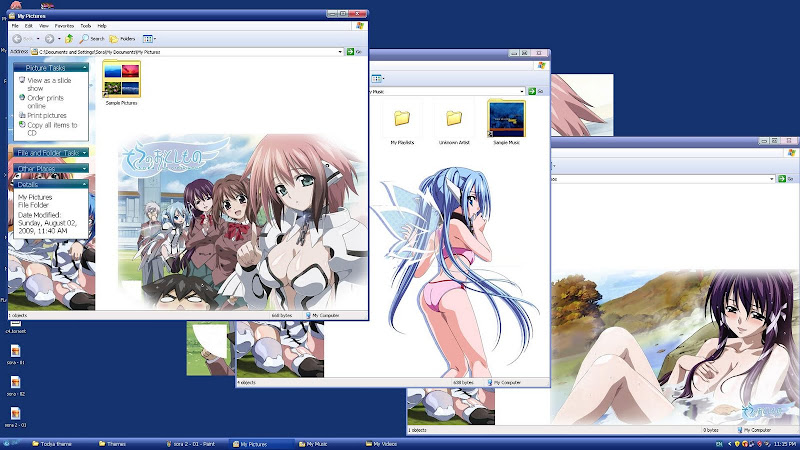Click the Windows flag logo in My Music
The image size is (800, 450).
(x=542, y=65)
